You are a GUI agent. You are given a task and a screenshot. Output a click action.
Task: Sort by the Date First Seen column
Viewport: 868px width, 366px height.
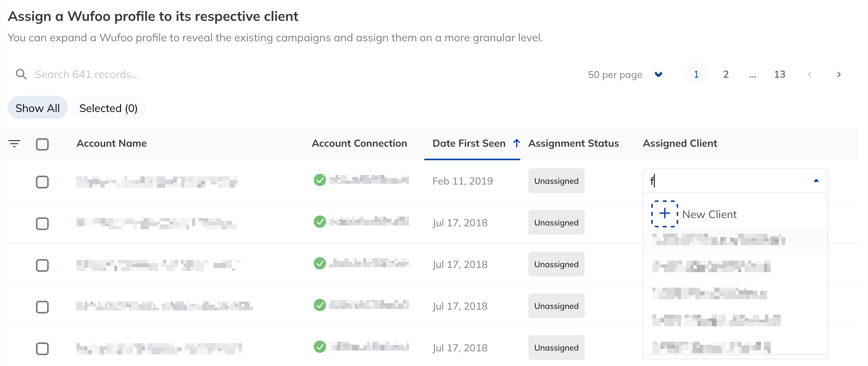pos(469,143)
